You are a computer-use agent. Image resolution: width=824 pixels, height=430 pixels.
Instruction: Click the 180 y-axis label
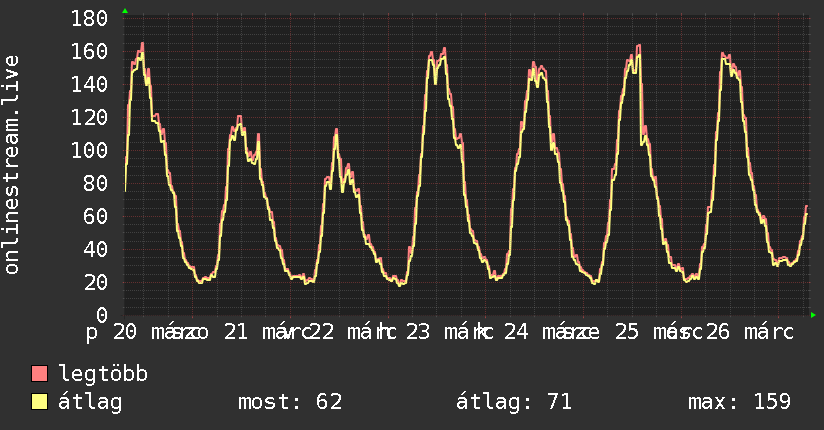[x=89, y=19]
